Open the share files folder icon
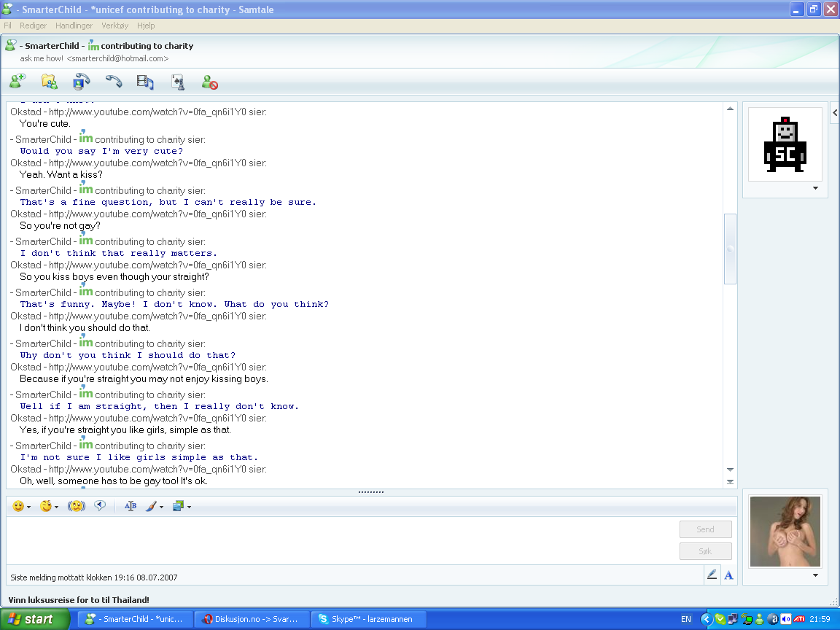This screenshot has height=630, width=840. point(50,82)
